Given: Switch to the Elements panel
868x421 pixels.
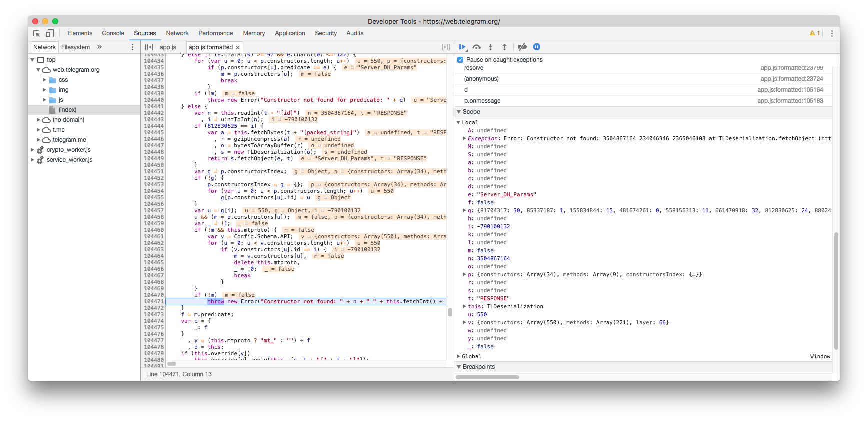Looking at the screenshot, I should coord(80,33).
